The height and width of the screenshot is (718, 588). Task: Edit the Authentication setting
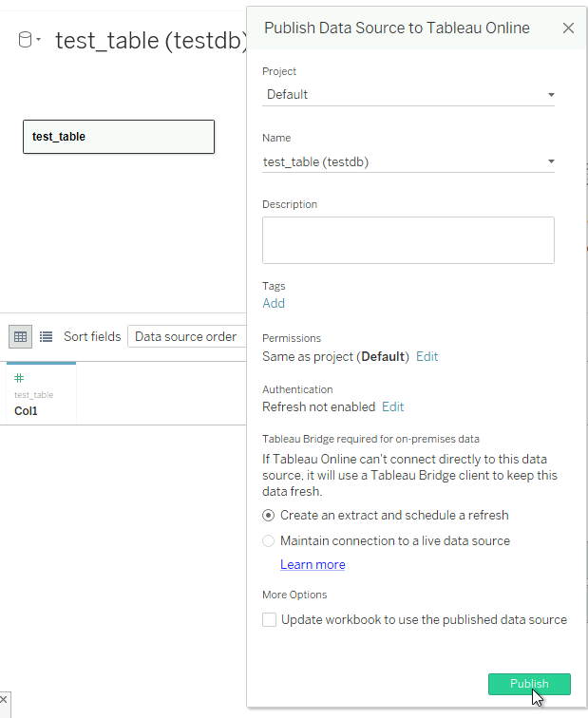pyautogui.click(x=393, y=406)
